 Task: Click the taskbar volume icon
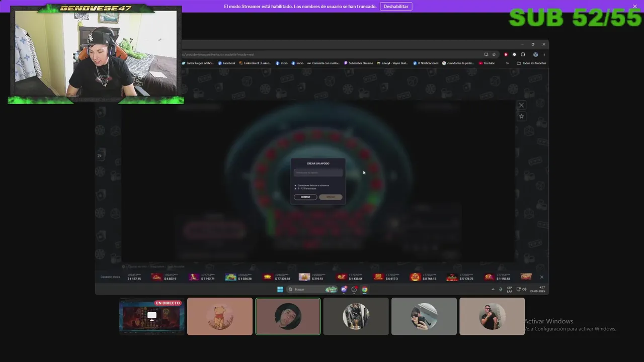(524, 289)
